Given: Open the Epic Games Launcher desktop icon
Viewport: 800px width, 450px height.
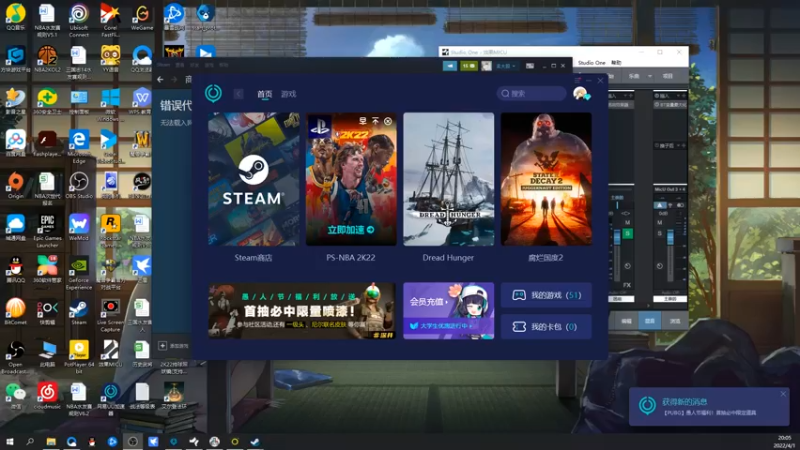Looking at the screenshot, I should pos(47,231).
